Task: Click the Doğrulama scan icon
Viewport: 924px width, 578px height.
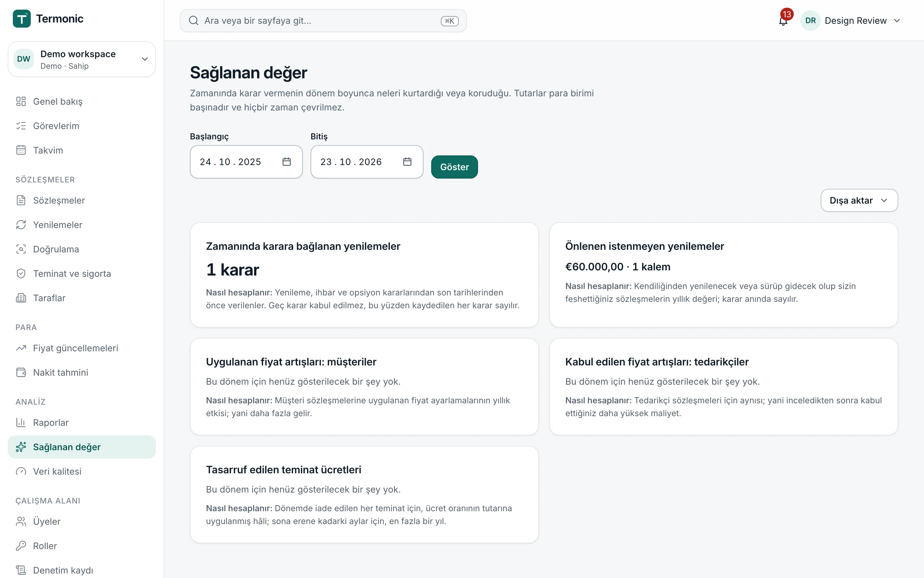Action: click(21, 249)
